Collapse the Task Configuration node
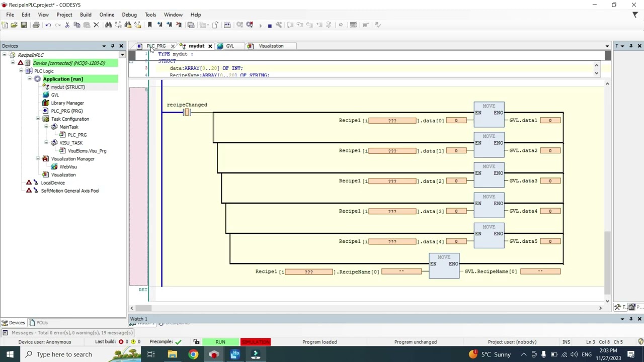The image size is (644, 362). tap(38, 119)
